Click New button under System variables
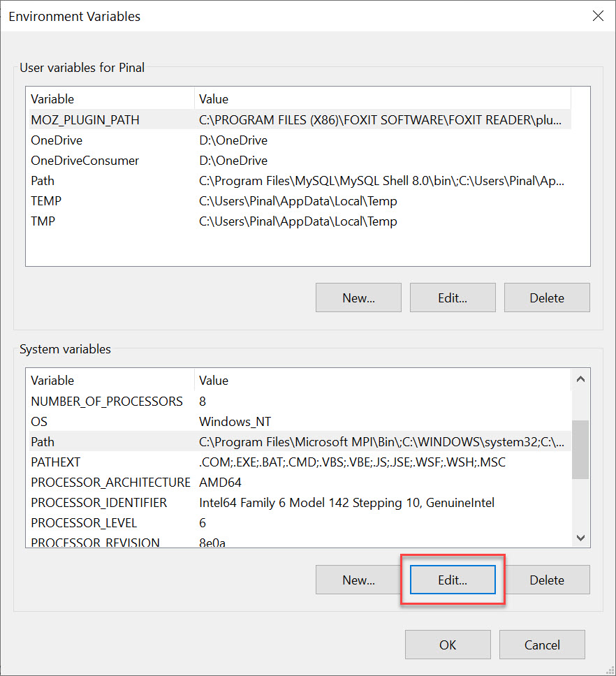This screenshot has width=616, height=676. (x=358, y=580)
